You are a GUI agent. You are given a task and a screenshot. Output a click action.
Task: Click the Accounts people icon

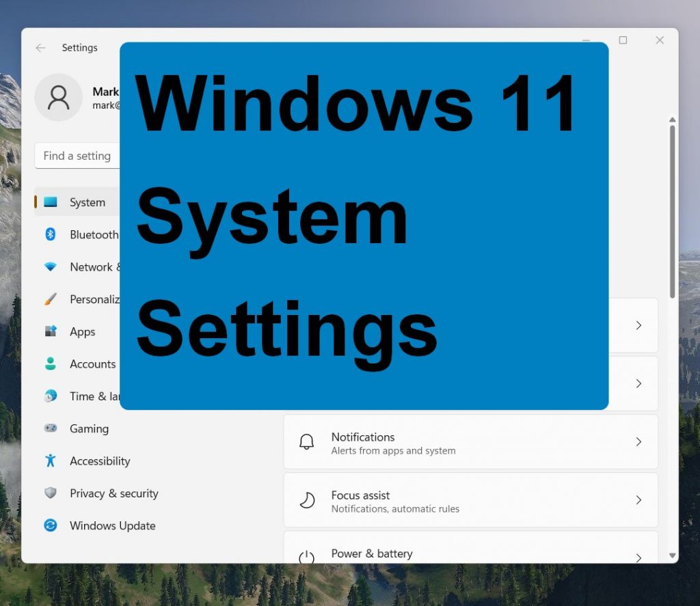51,364
